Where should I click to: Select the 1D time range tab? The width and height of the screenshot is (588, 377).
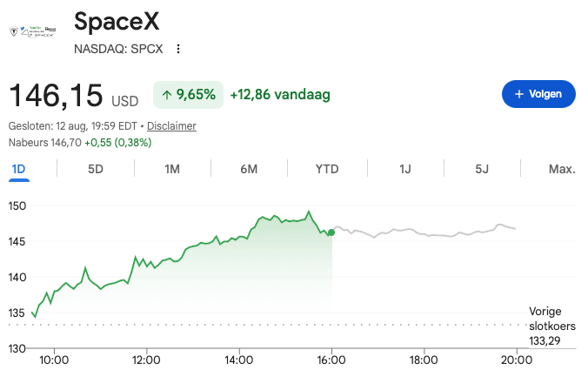point(19,169)
